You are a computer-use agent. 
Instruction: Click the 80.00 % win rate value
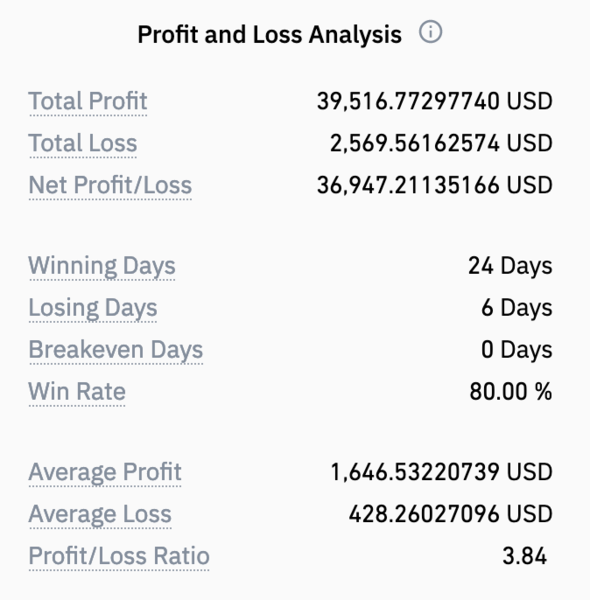tap(511, 392)
